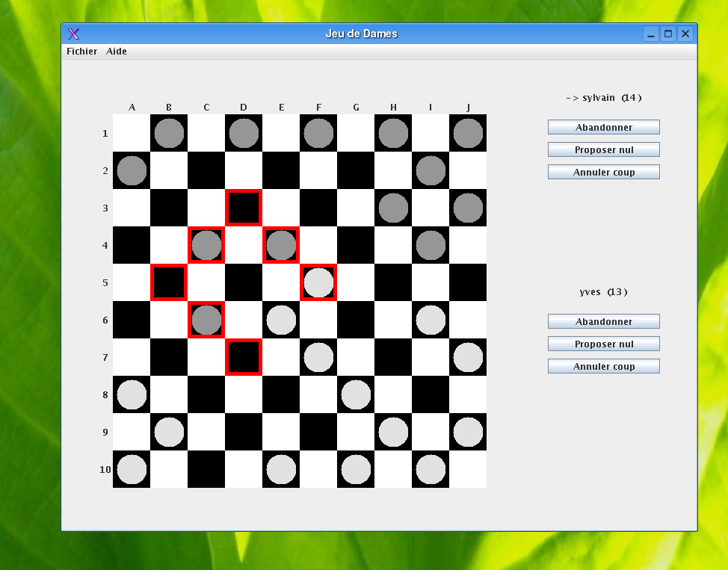
Task: Click the red-highlighted empty square D7
Action: click(x=244, y=357)
